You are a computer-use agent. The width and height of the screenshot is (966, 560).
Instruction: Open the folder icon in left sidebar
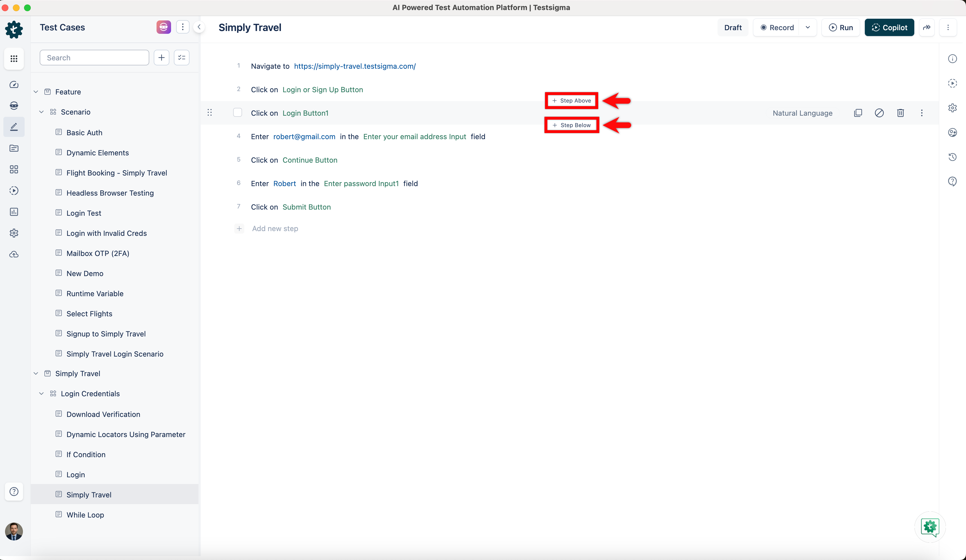14,148
